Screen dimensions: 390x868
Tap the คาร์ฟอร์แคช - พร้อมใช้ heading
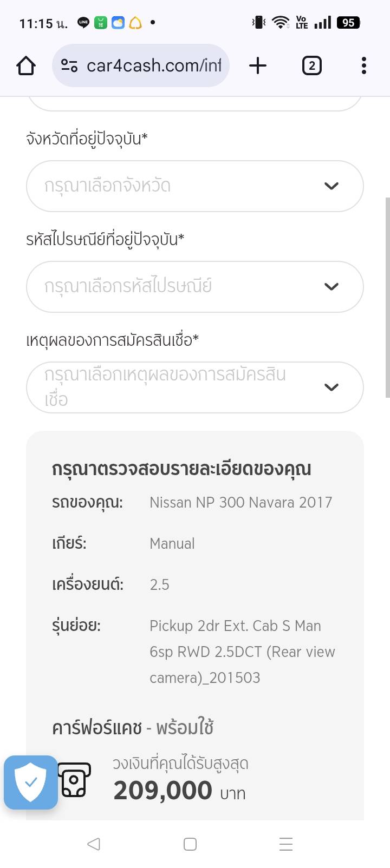pos(133,728)
